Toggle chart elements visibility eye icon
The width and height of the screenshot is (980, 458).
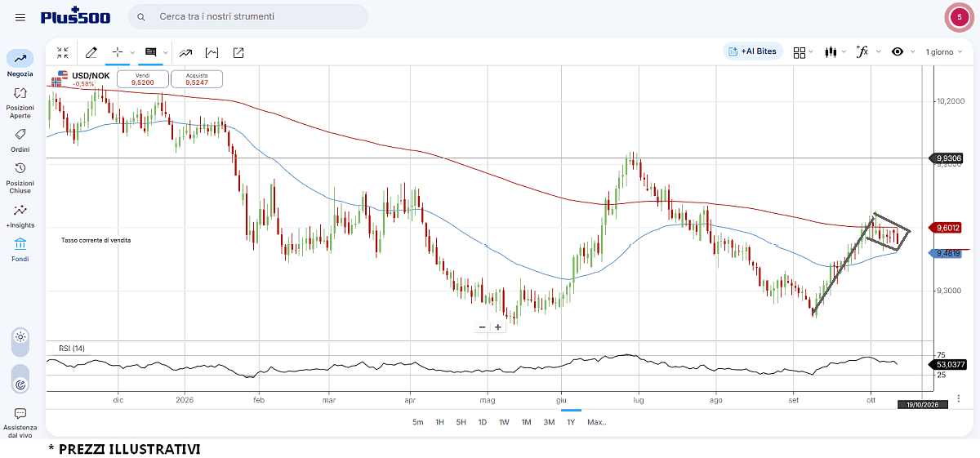pyautogui.click(x=898, y=51)
